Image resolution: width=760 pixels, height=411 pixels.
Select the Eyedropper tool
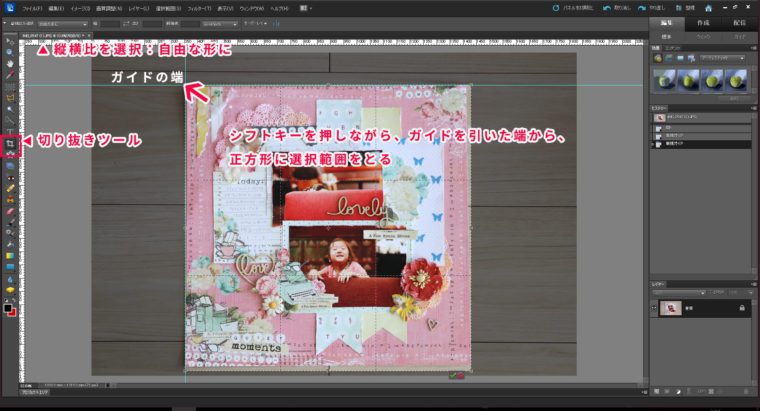coord(9,73)
